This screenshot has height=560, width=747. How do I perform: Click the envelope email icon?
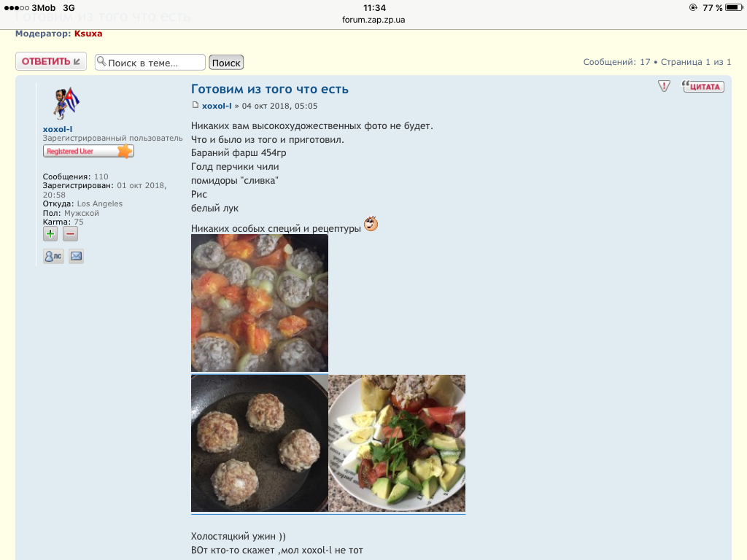coord(76,256)
